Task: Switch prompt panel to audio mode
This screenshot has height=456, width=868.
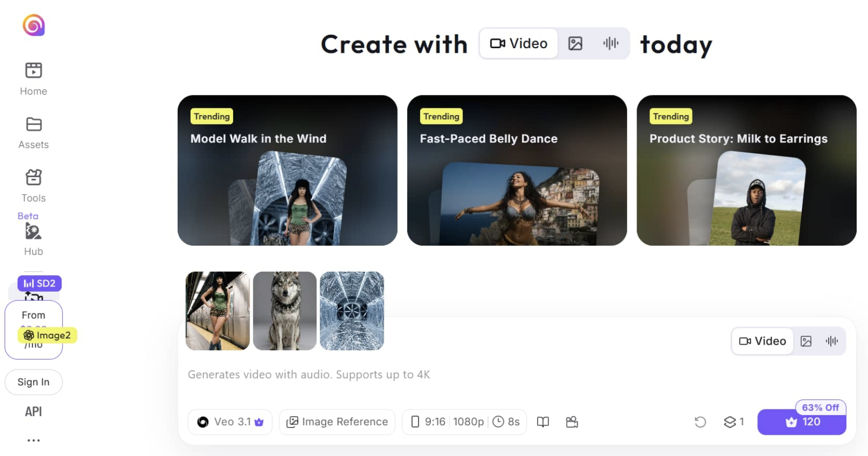Action: [x=832, y=341]
